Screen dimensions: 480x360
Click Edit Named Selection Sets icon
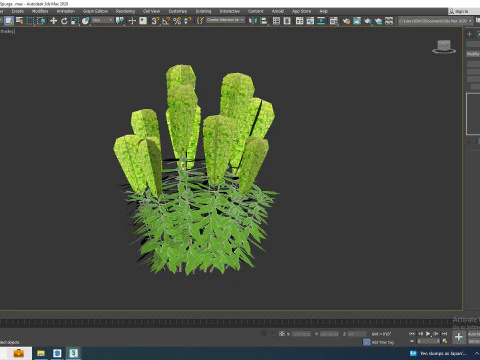click(200, 21)
